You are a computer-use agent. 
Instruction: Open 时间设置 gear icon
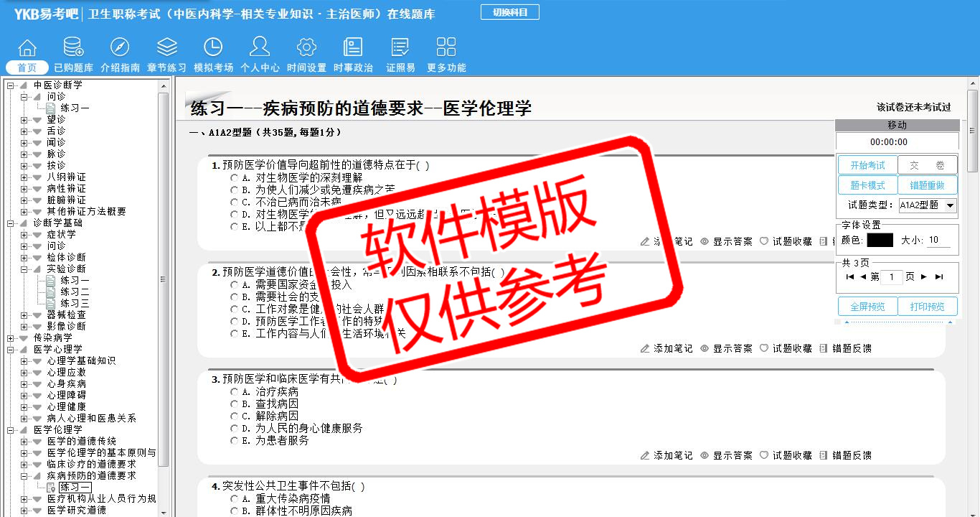point(306,47)
